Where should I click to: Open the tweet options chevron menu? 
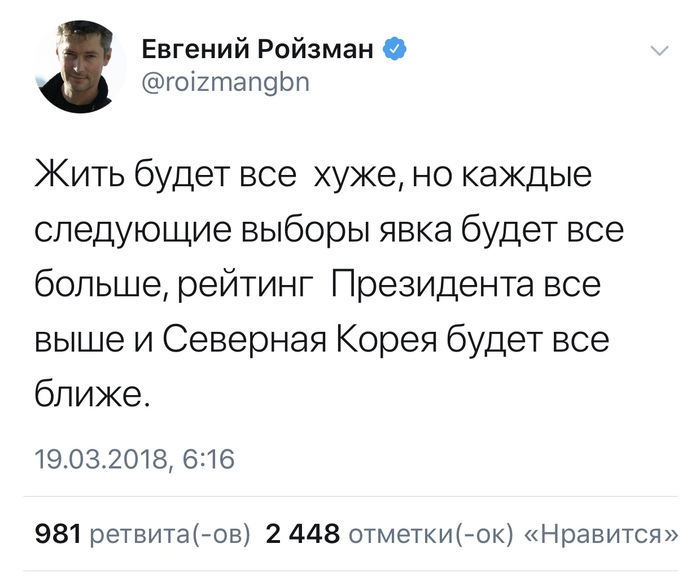click(x=660, y=49)
